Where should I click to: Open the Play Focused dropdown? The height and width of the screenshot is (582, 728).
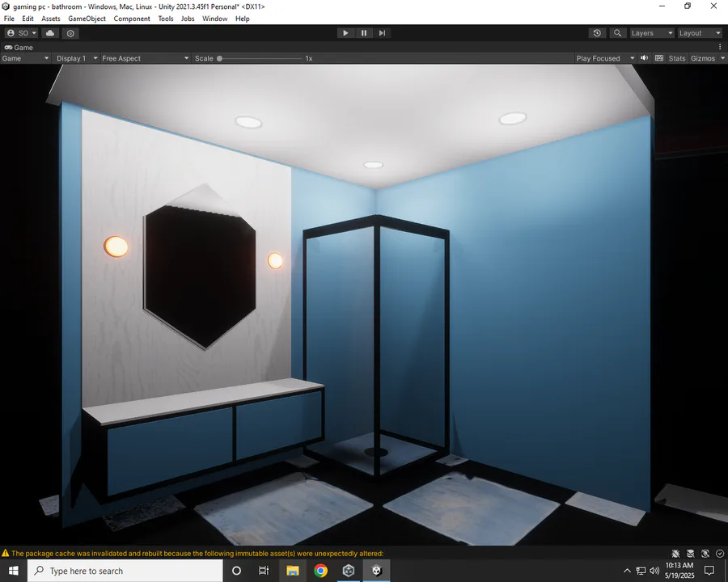[x=605, y=58]
